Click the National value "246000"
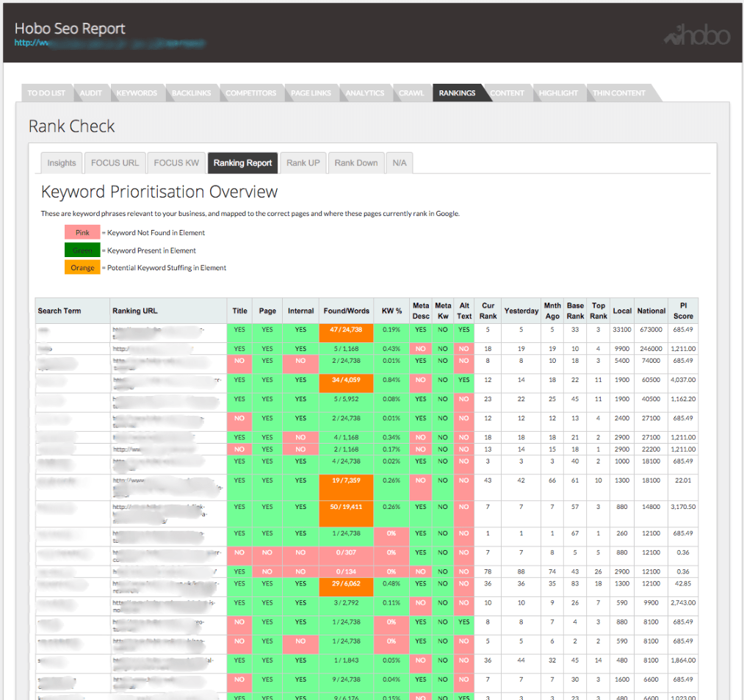 click(651, 348)
